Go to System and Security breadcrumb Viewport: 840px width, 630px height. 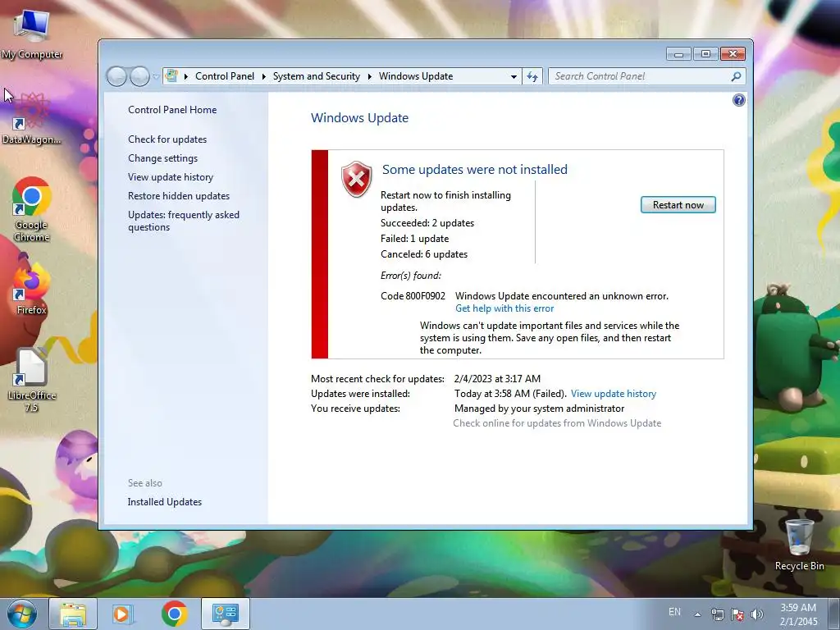(316, 76)
